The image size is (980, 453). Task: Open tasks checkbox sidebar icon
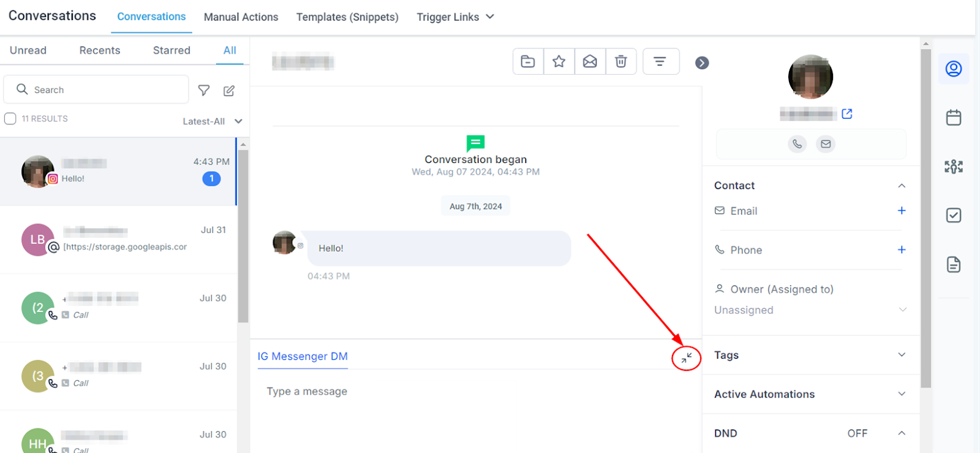coord(954,215)
